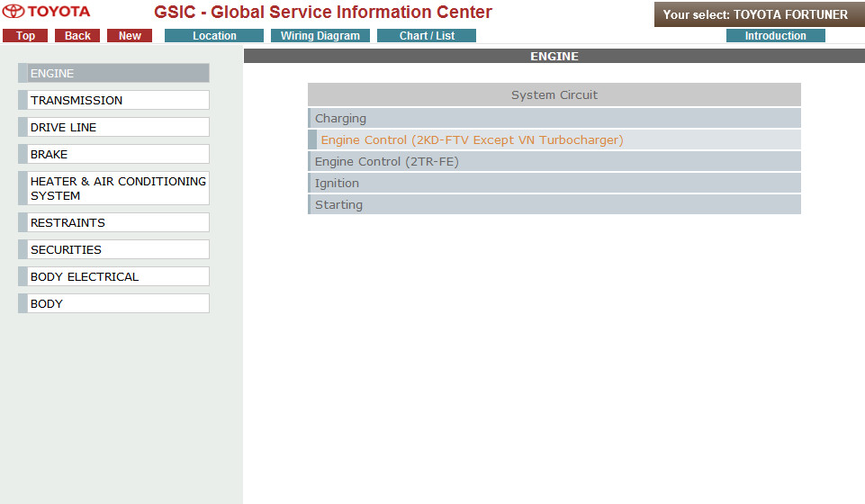Go to Top page
Image resolution: width=865 pixels, height=504 pixels.
[25, 36]
